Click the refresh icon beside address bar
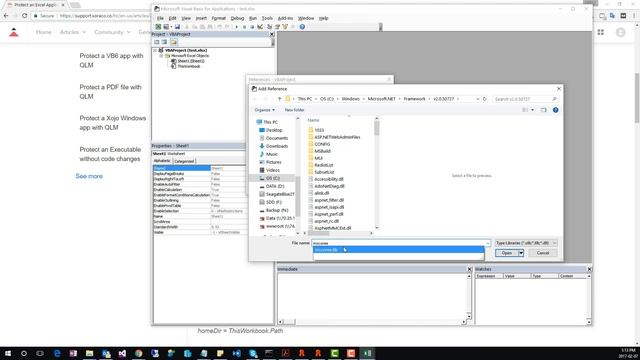 [x=484, y=99]
